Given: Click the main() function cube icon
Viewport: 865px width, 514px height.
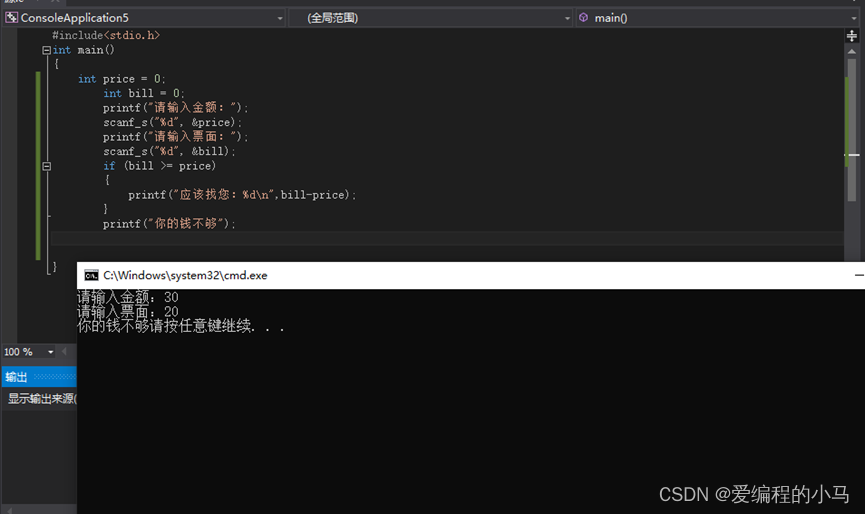Looking at the screenshot, I should click(584, 18).
